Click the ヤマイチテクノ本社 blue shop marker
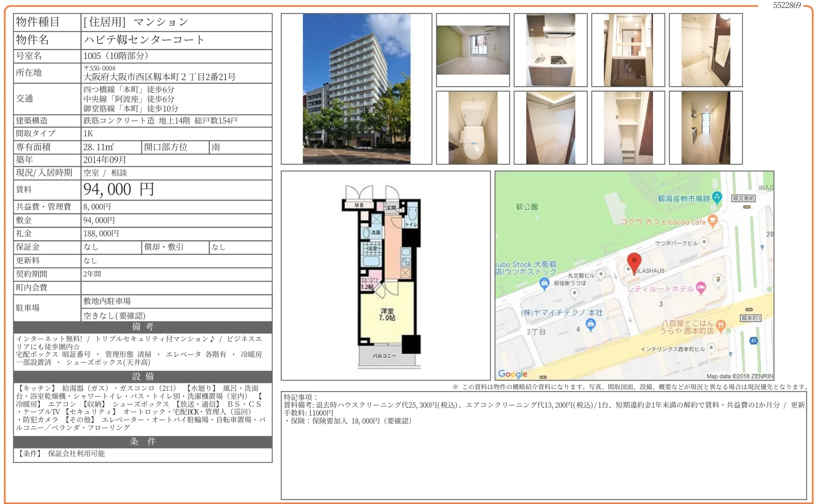819x504 pixels. pyautogui.click(x=591, y=324)
